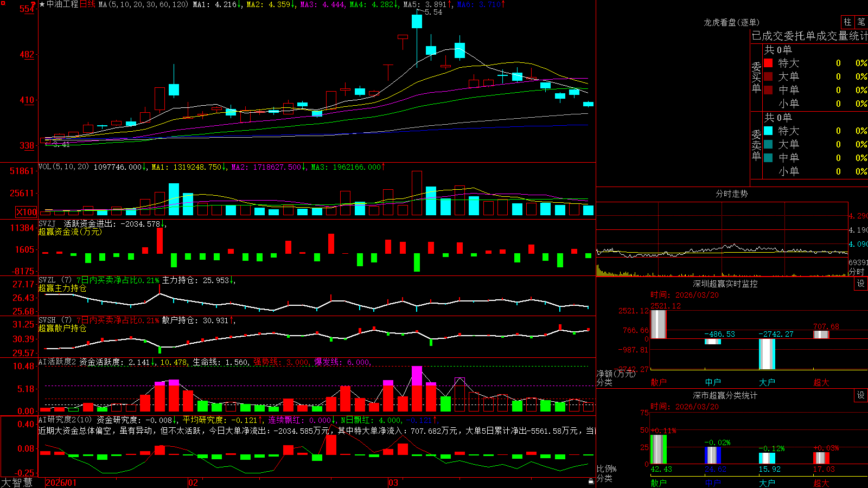Click the red square icon at top-left corner
This screenshot has height=488, width=868.
click(x=3, y=3)
